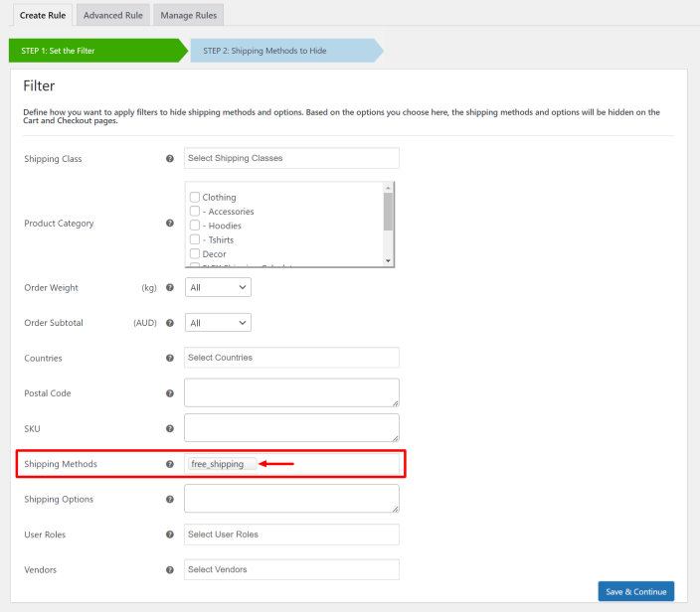Click the User Roles help icon
Image resolution: width=700 pixels, height=612 pixels.
coord(170,535)
